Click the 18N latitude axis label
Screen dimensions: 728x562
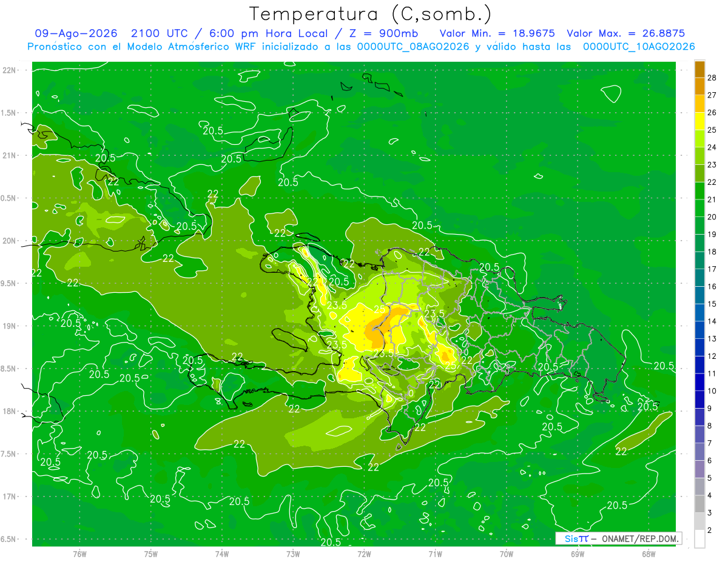(x=10, y=411)
